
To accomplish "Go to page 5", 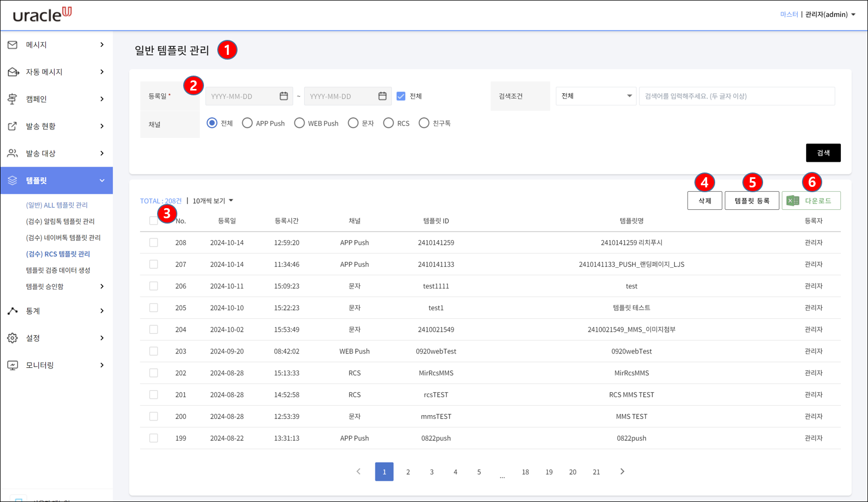I will (479, 472).
